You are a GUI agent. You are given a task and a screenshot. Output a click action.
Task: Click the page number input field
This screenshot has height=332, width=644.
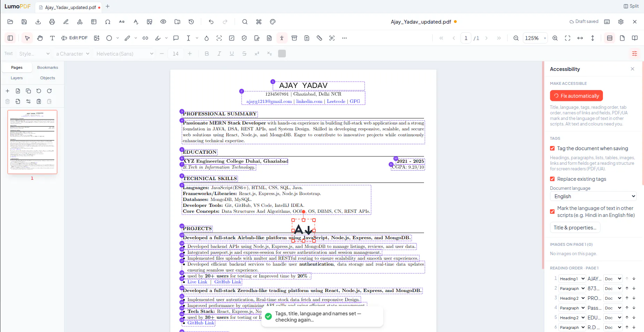pyautogui.click(x=466, y=38)
